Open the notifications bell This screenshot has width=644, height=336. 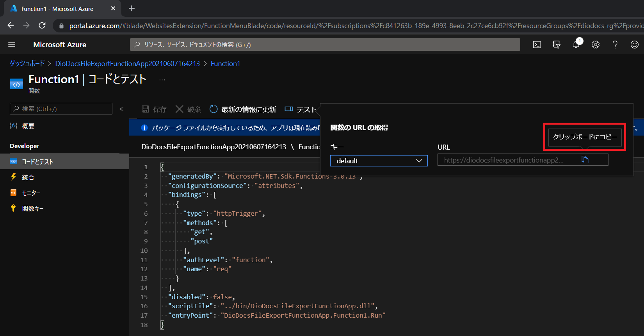pos(576,45)
